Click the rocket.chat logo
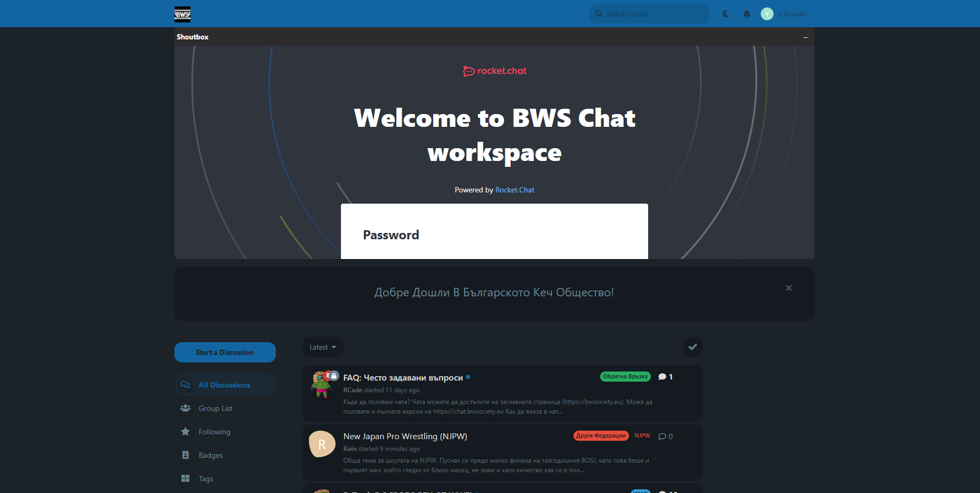This screenshot has width=980, height=493. 495,71
